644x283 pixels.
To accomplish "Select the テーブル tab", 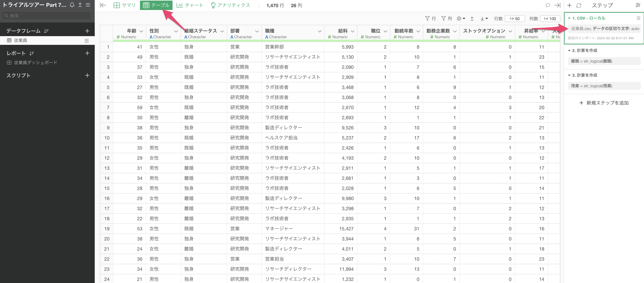I will pyautogui.click(x=156, y=5).
